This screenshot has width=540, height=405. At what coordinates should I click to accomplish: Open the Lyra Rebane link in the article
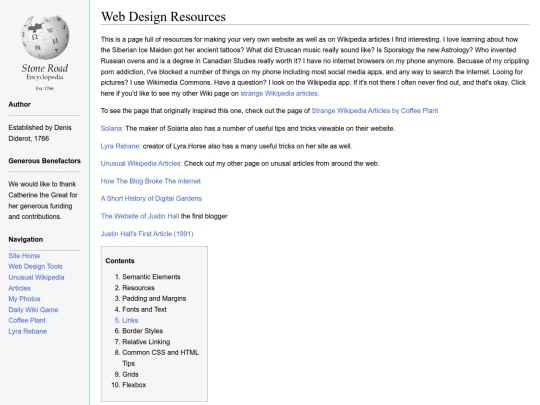tap(121, 146)
